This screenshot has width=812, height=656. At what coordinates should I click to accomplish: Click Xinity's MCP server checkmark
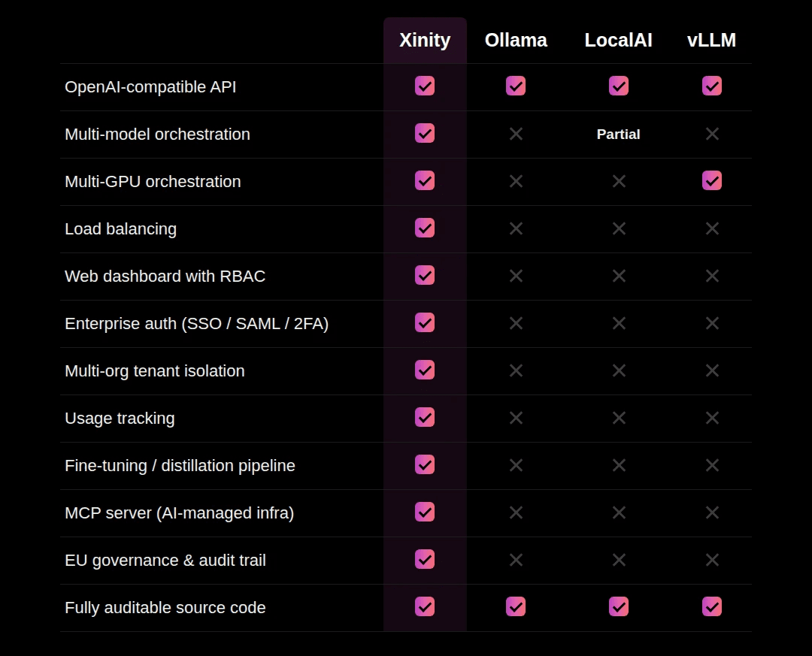tap(425, 512)
